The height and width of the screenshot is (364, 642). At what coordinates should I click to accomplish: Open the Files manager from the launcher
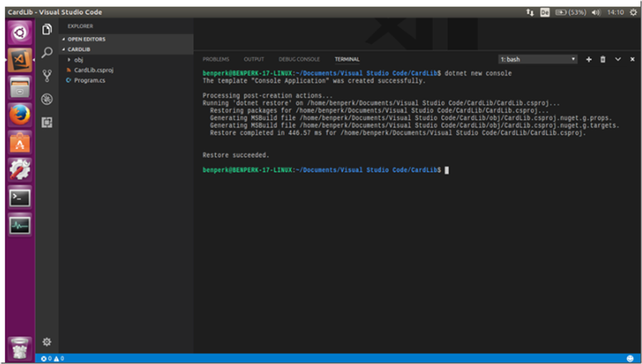(20, 88)
